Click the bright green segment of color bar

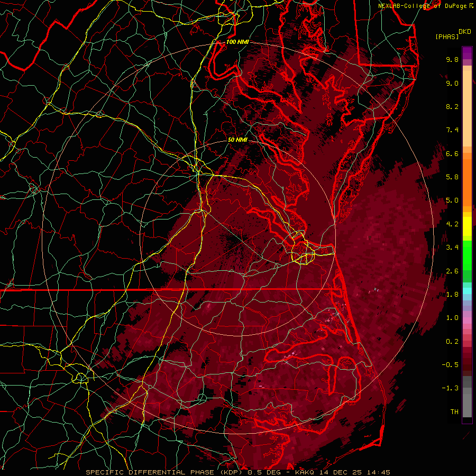tap(467, 254)
